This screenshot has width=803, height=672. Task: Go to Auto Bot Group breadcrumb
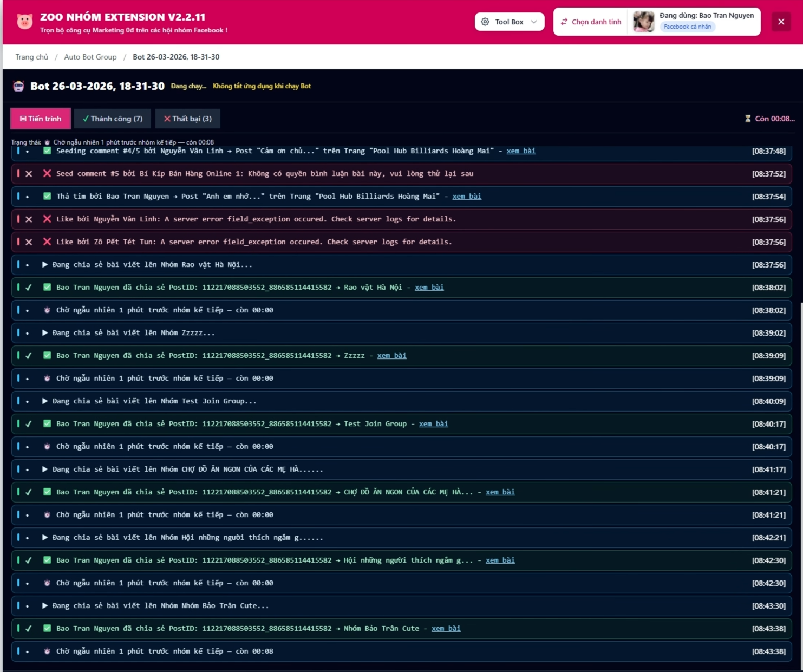click(x=90, y=57)
